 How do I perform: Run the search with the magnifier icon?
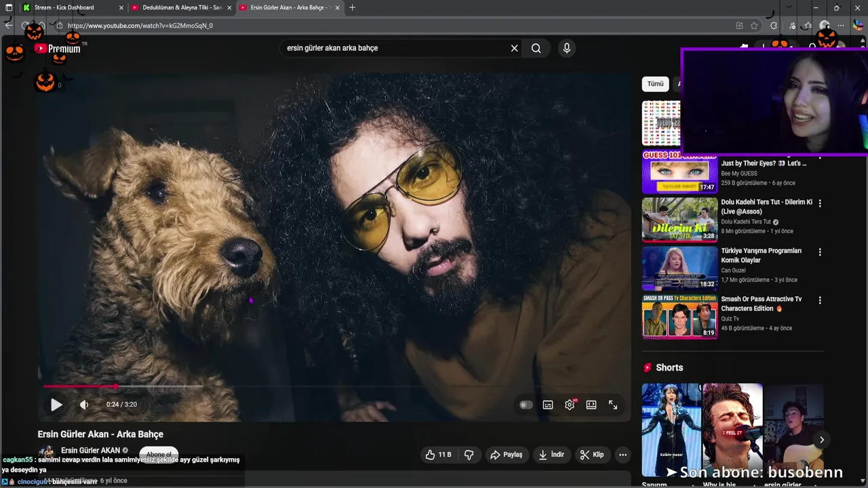[x=536, y=48]
